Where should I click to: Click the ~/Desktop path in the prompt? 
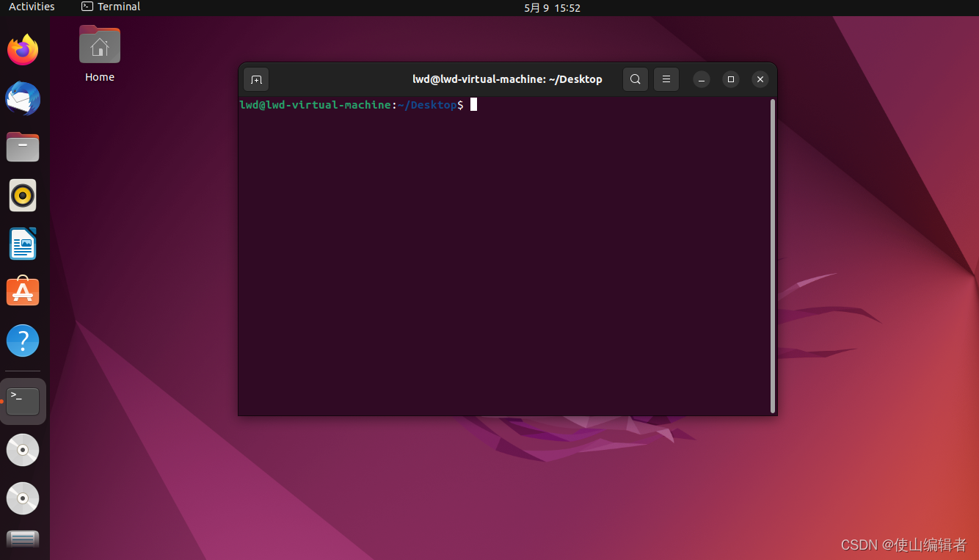tap(427, 105)
